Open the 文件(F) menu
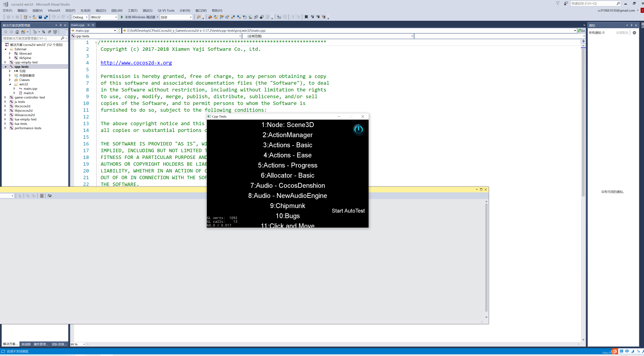This screenshot has height=356, width=644. 7,10
